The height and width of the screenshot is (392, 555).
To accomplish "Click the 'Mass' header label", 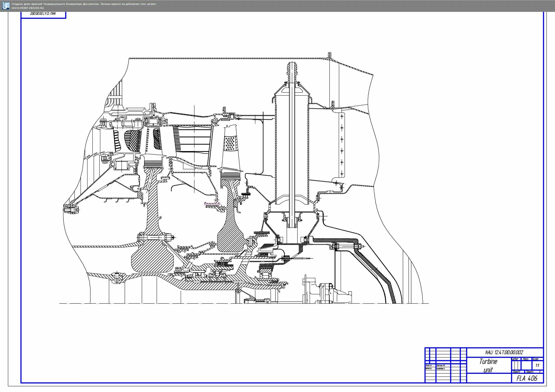I will coord(526,359).
